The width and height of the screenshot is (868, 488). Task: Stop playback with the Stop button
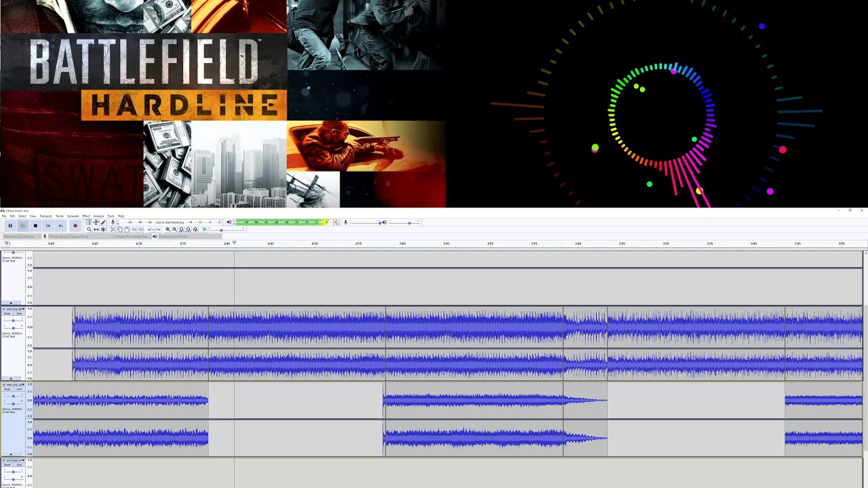[35, 226]
